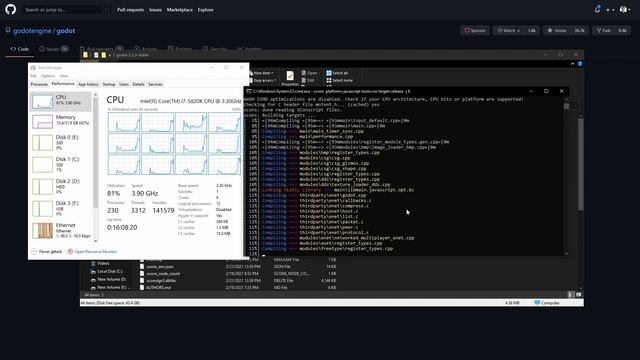Open Task Manager View menu
640x360 pixels.
click(64, 76)
